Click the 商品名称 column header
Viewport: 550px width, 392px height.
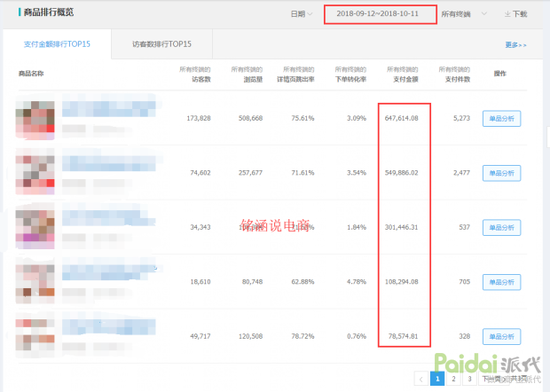(31, 74)
